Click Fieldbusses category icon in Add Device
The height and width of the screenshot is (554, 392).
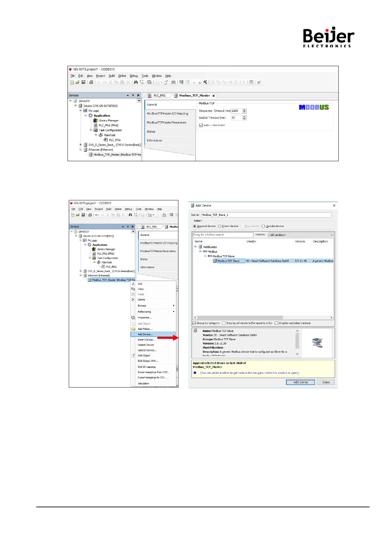[200, 247]
